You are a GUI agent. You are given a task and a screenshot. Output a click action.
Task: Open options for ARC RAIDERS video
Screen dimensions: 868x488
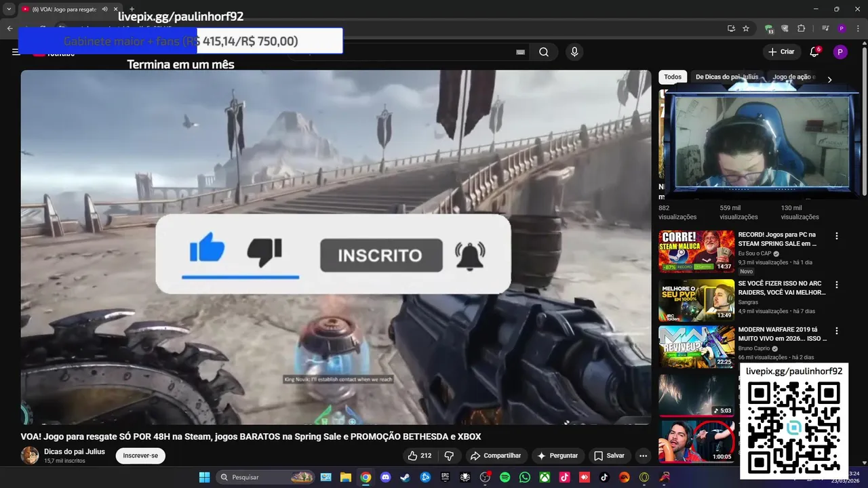[837, 285]
